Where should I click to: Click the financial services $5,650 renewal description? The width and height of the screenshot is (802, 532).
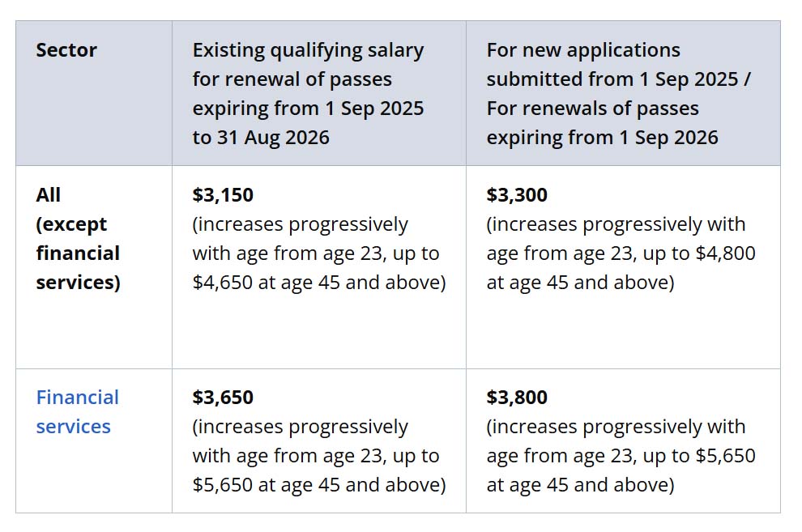[319, 455]
